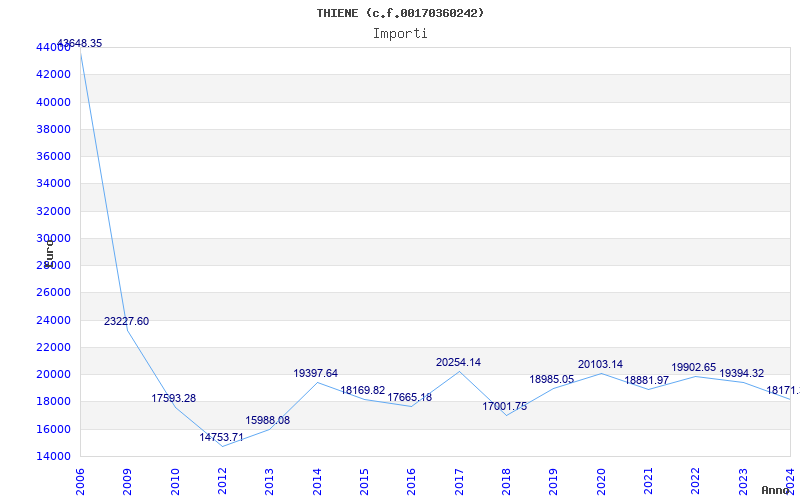Screen dimensions: 800x500
Task: Click the 15988.08 data label
Action: [x=268, y=421]
